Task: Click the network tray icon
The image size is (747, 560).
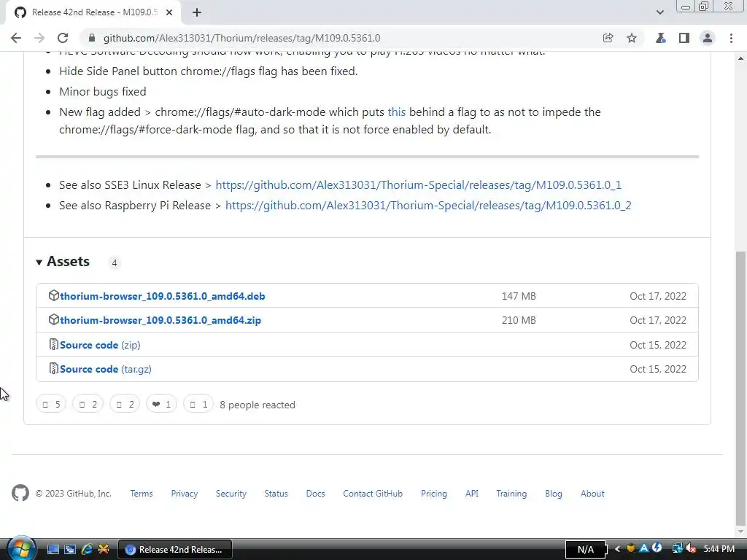Action: [x=677, y=549]
